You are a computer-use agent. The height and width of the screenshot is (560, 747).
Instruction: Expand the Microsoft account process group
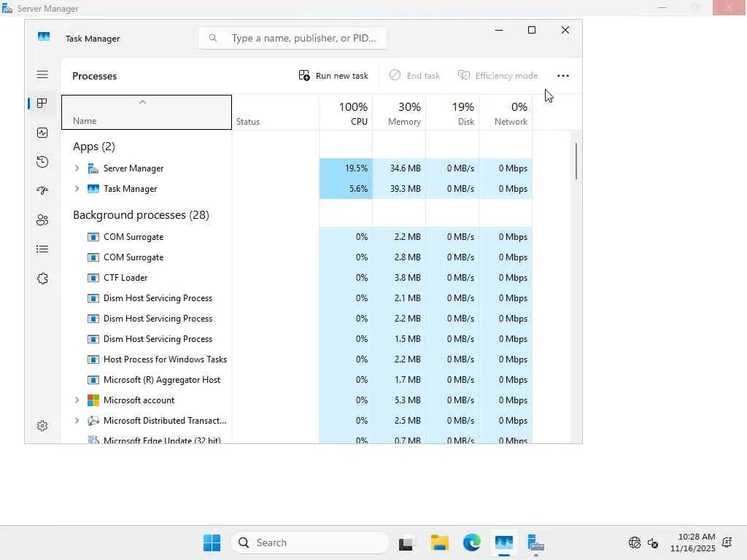[x=77, y=400]
